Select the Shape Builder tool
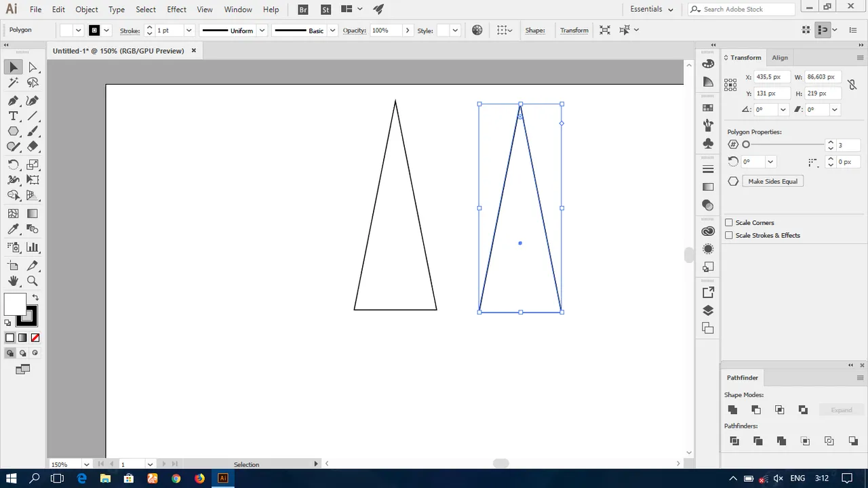The image size is (868, 488). point(13,195)
